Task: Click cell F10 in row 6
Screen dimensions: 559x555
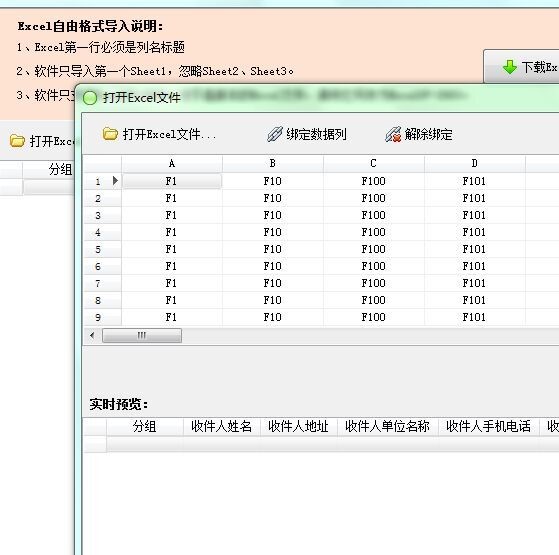Action: coord(273,266)
